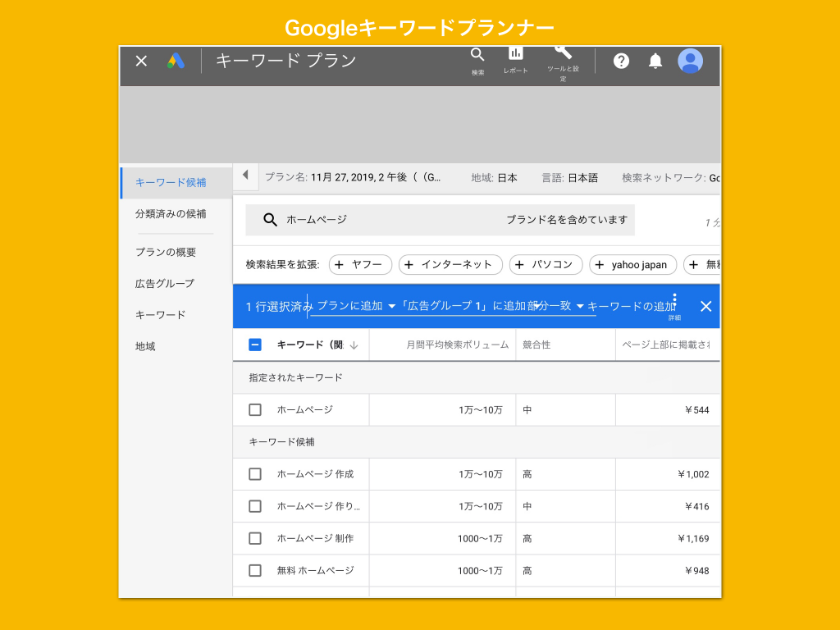840x630 pixels.
Task: Click the 地域: 日本 setting
Action: (494, 178)
